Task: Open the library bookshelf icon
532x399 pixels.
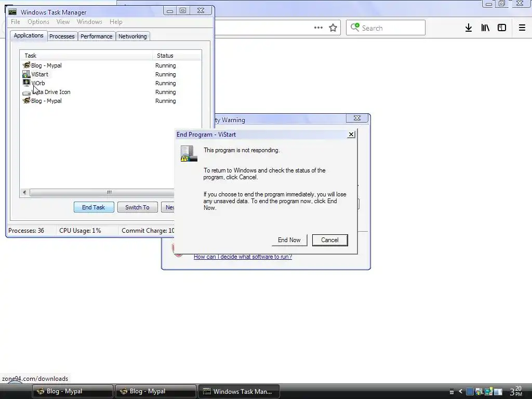Action: click(x=485, y=28)
